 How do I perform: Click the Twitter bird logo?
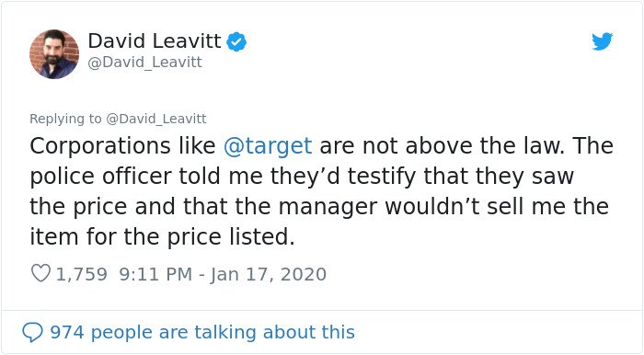click(x=602, y=41)
